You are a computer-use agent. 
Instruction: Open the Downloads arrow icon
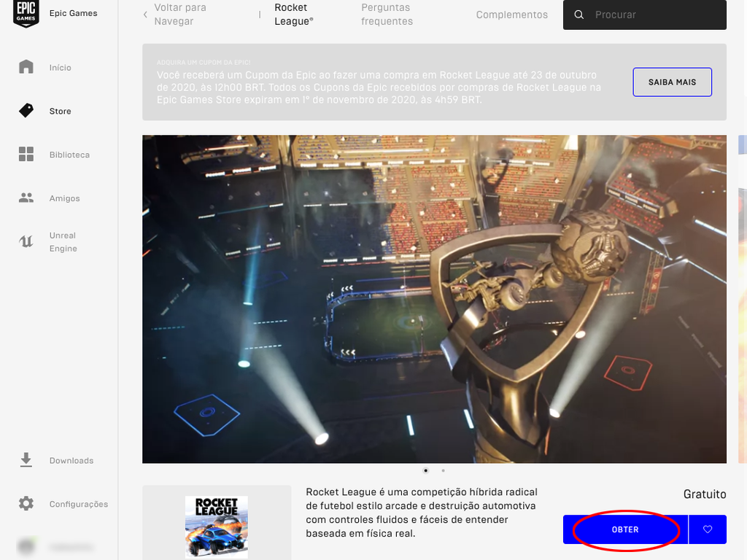[x=26, y=460]
